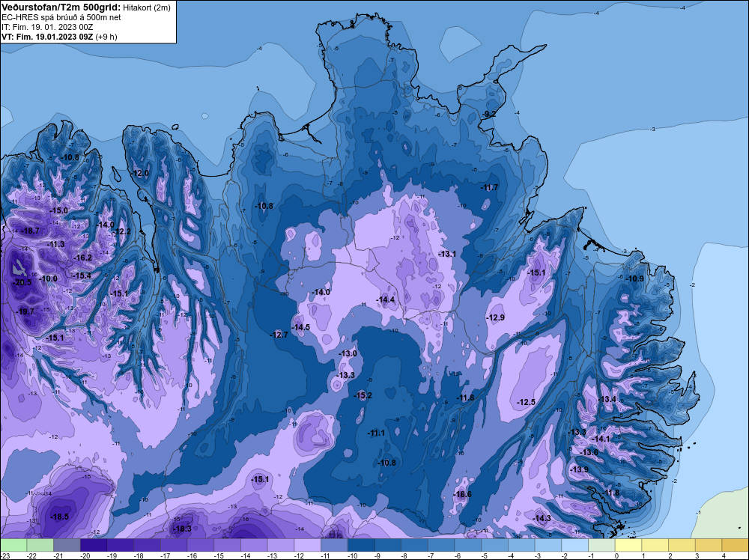
Task: Click the -23 legend color swatch
Action: coord(13,545)
